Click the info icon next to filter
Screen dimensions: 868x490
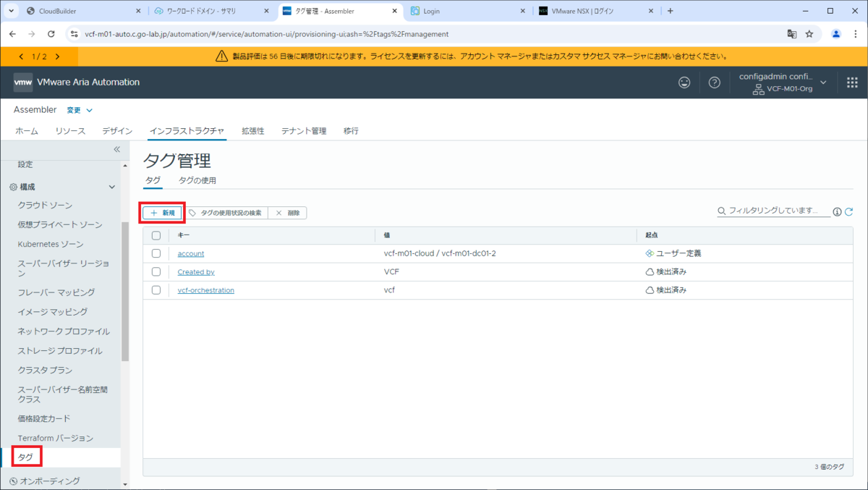pyautogui.click(x=837, y=211)
